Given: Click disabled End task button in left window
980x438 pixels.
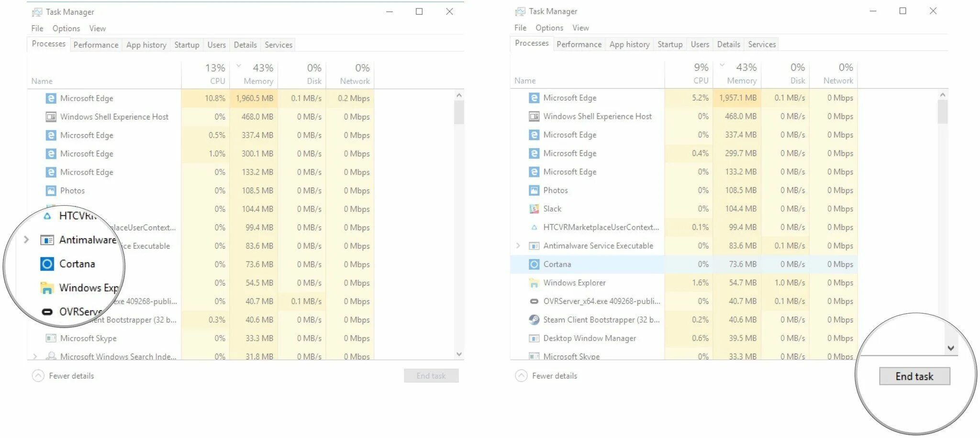Looking at the screenshot, I should tap(431, 376).
